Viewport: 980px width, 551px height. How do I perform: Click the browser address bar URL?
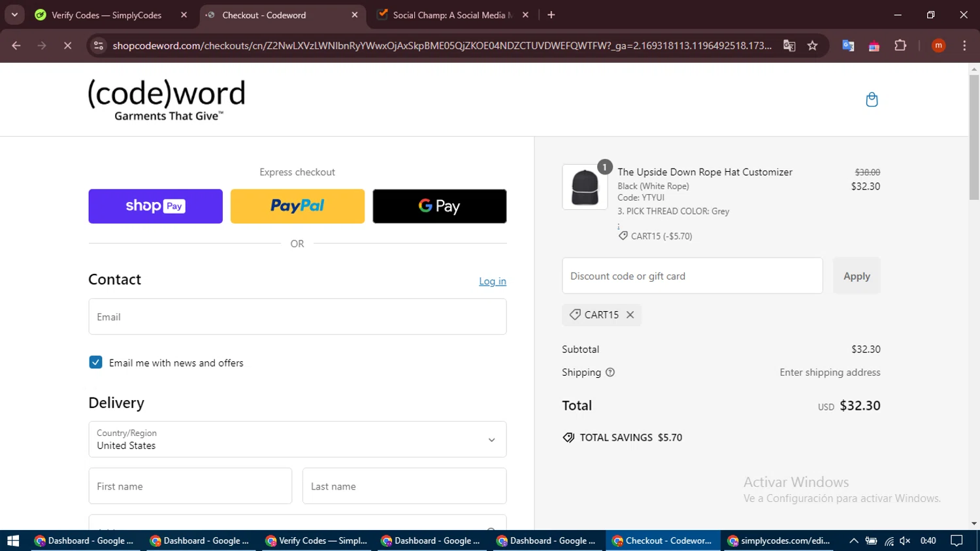[442, 46]
